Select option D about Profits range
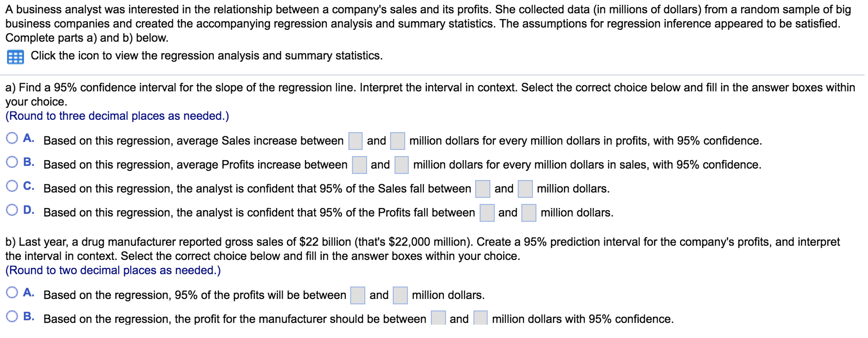The image size is (868, 338). click(12, 210)
